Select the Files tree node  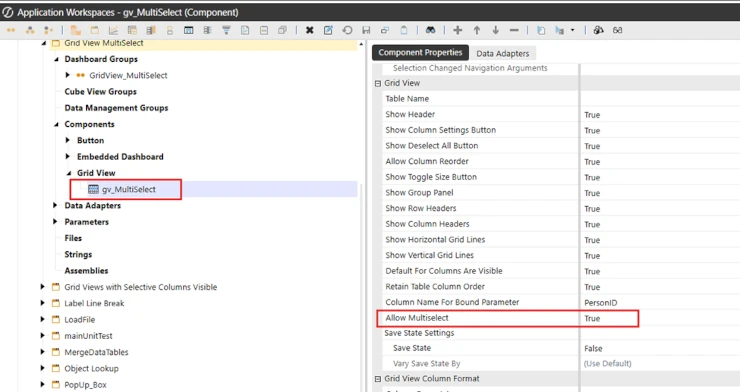click(x=73, y=238)
